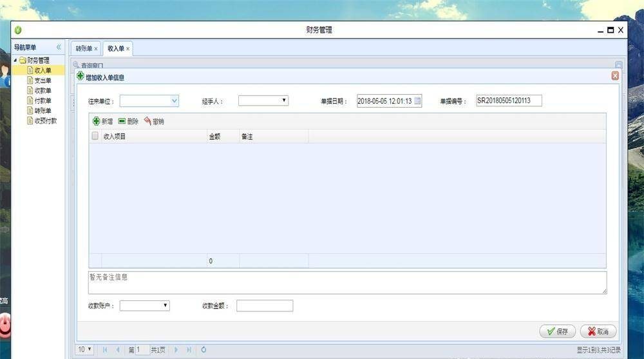Collapse the 财务管理 tree node
Image resolution: width=644 pixels, height=359 pixels.
coord(15,61)
